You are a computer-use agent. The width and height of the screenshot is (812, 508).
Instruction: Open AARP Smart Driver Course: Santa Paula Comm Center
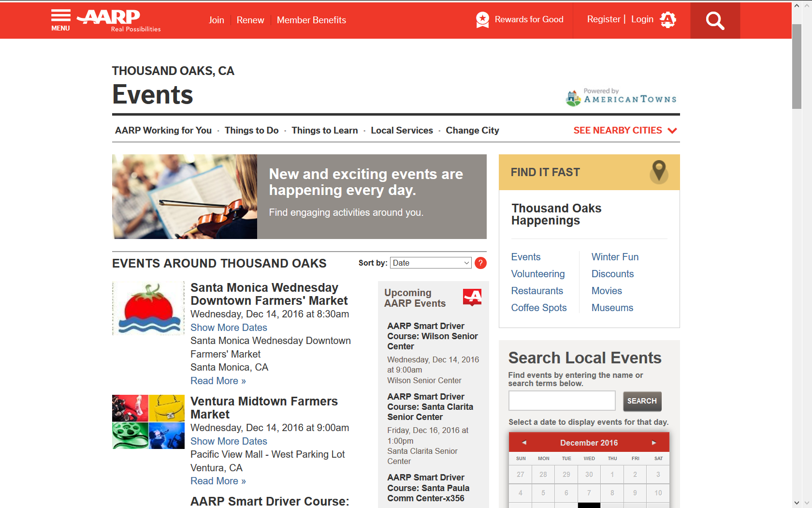point(428,488)
